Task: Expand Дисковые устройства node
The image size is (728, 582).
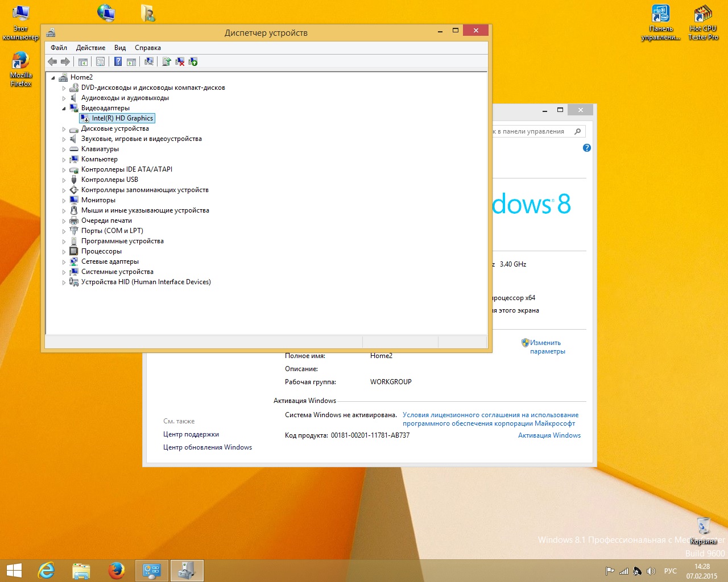Action: [x=64, y=129]
